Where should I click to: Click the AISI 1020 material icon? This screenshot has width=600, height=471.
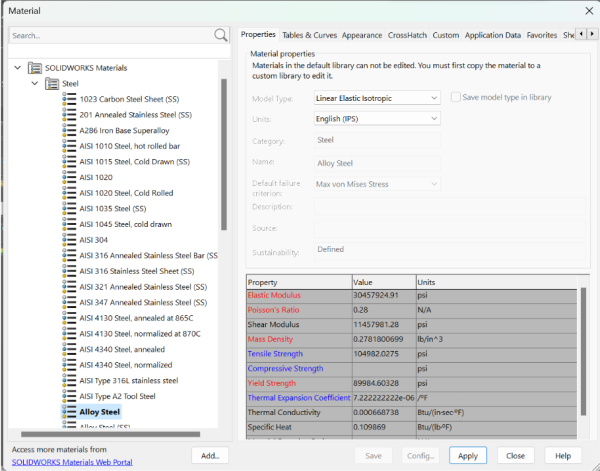pyautogui.click(x=68, y=177)
